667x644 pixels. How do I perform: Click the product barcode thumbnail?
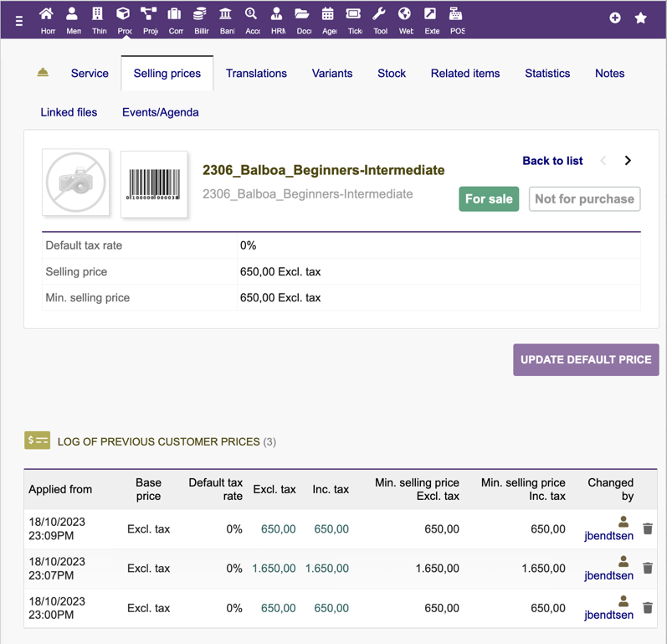pyautogui.click(x=154, y=184)
